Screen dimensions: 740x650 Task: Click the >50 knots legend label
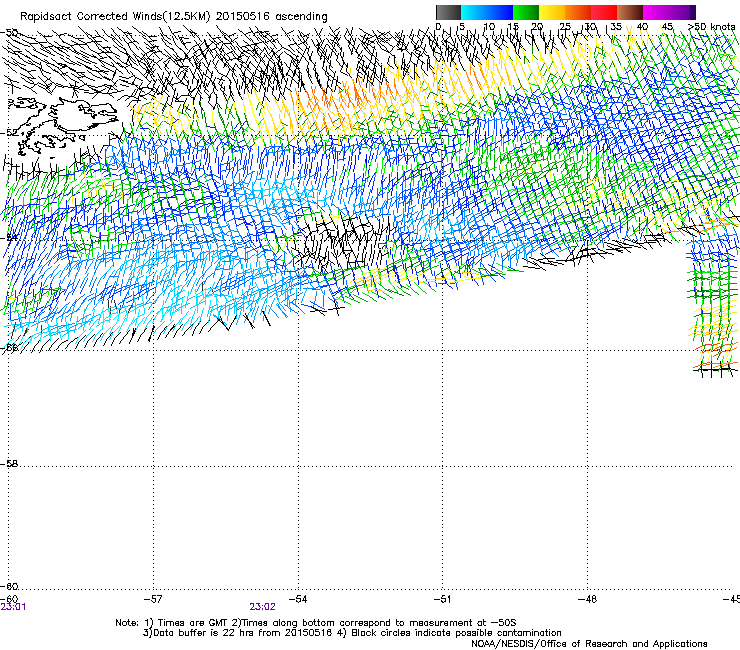pos(711,27)
